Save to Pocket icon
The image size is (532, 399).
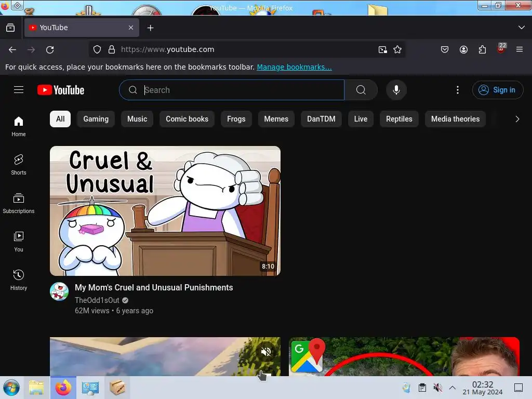click(445, 49)
